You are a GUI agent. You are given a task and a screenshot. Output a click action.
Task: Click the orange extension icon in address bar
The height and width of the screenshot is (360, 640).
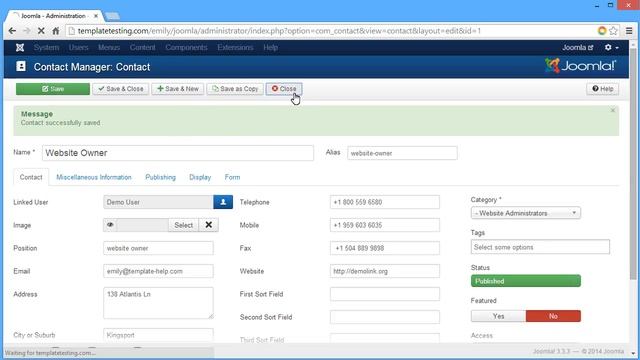602,31
